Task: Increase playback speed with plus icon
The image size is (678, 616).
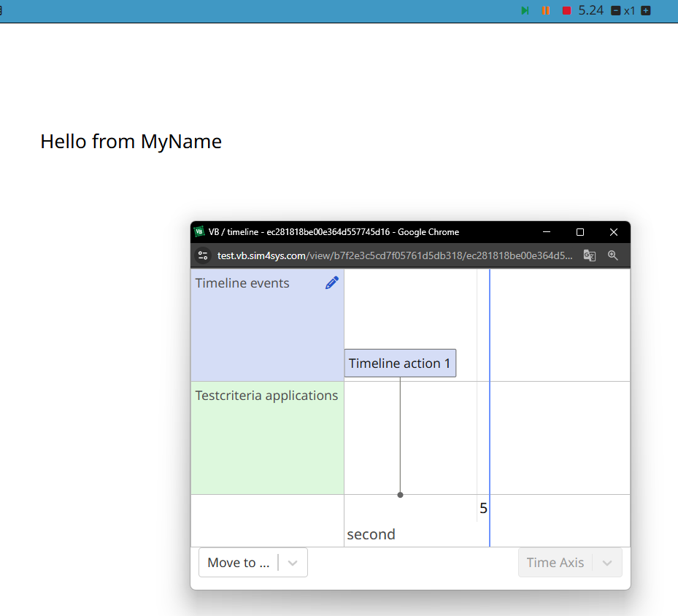Action: (646, 11)
